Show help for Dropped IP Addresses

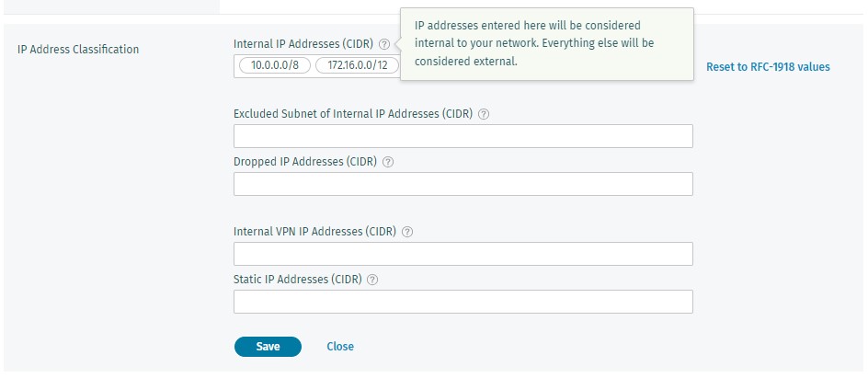coord(388,162)
